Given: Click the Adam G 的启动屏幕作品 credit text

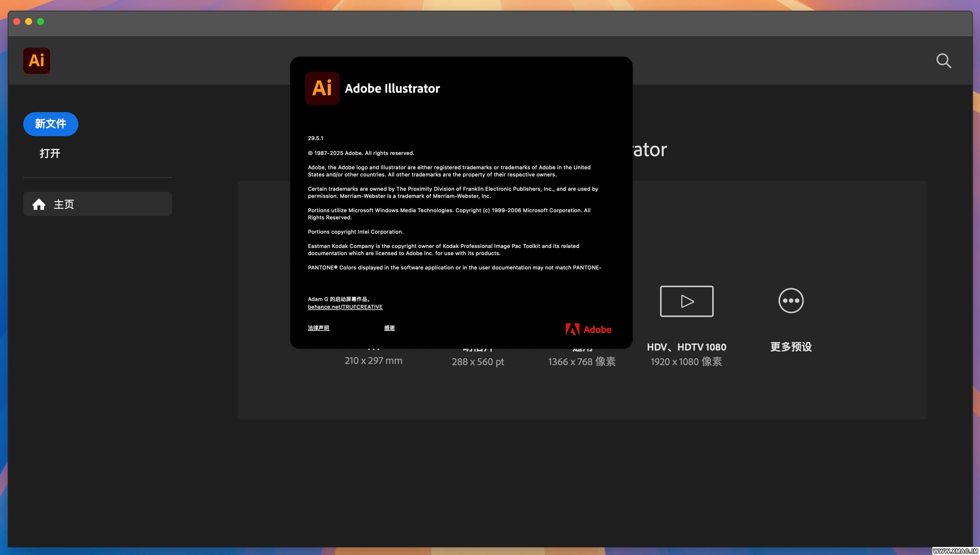Looking at the screenshot, I should [339, 299].
